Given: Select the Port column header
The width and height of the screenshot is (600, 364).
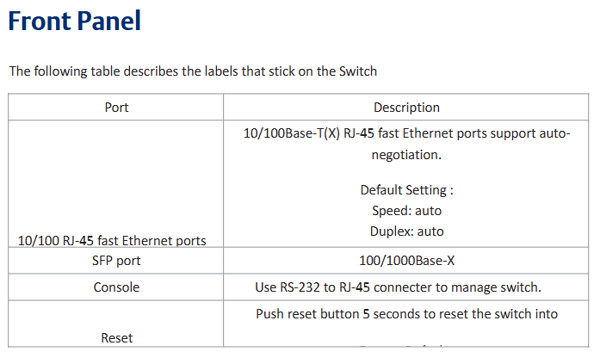Looking at the screenshot, I should pos(116,108).
